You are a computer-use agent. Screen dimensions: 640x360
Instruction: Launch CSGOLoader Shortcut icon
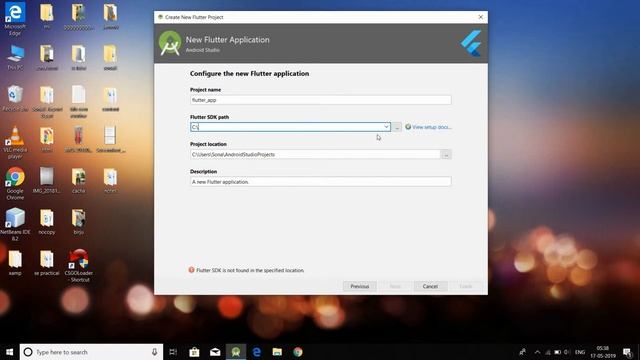click(79, 266)
